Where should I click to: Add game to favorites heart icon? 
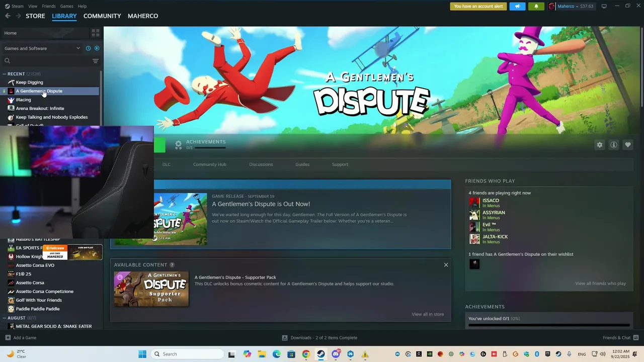click(628, 145)
